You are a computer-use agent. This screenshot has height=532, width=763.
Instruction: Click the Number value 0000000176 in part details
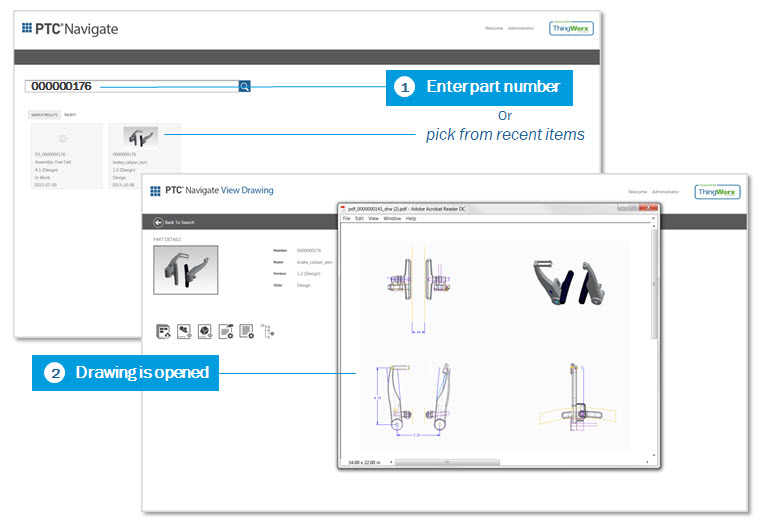click(309, 250)
